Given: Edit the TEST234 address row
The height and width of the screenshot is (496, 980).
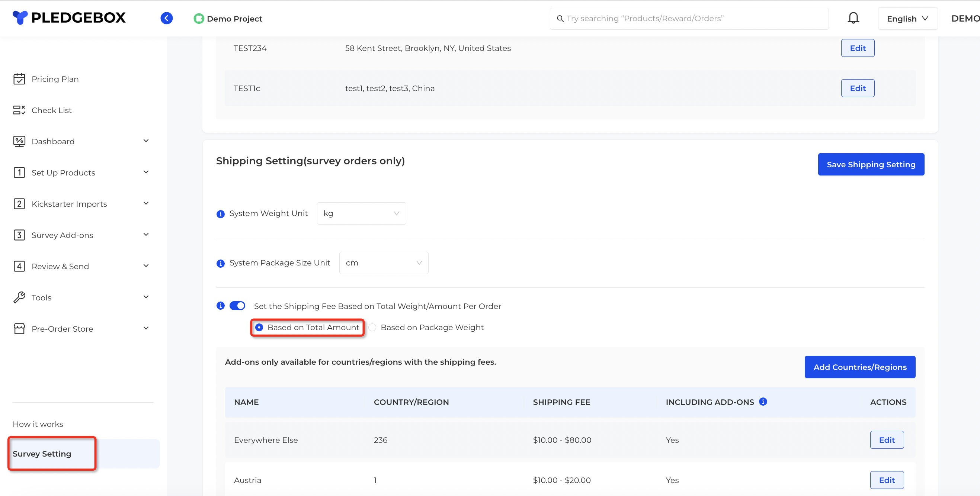Looking at the screenshot, I should point(858,48).
